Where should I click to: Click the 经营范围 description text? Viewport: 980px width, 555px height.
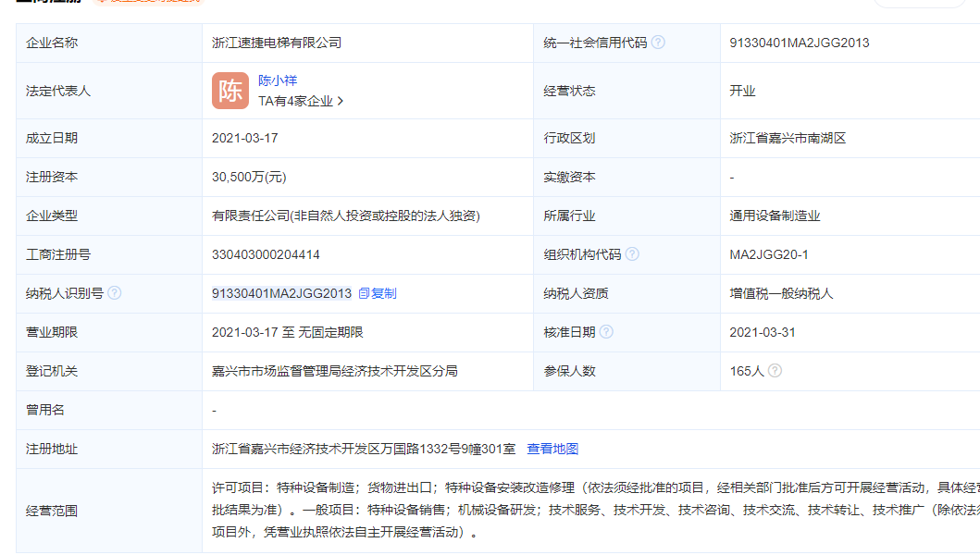click(596, 510)
